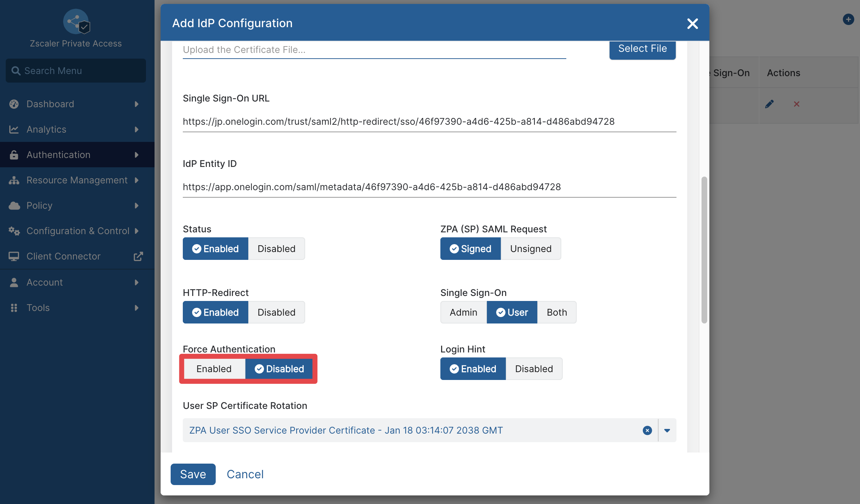This screenshot has width=860, height=504.
Task: Close the Add IdP Configuration dialog
Action: [x=693, y=24]
